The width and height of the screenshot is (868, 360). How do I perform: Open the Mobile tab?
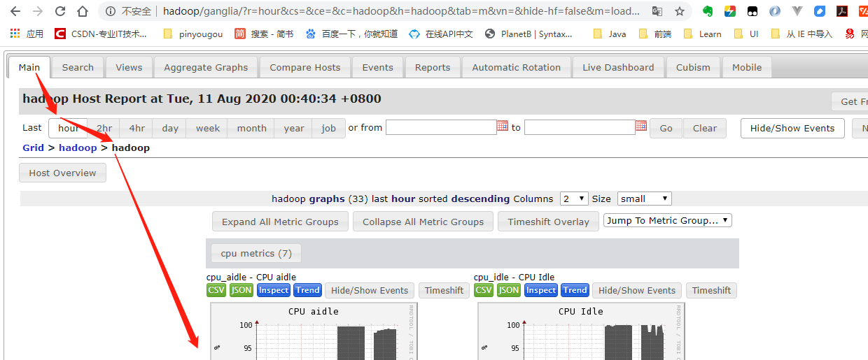pyautogui.click(x=747, y=67)
